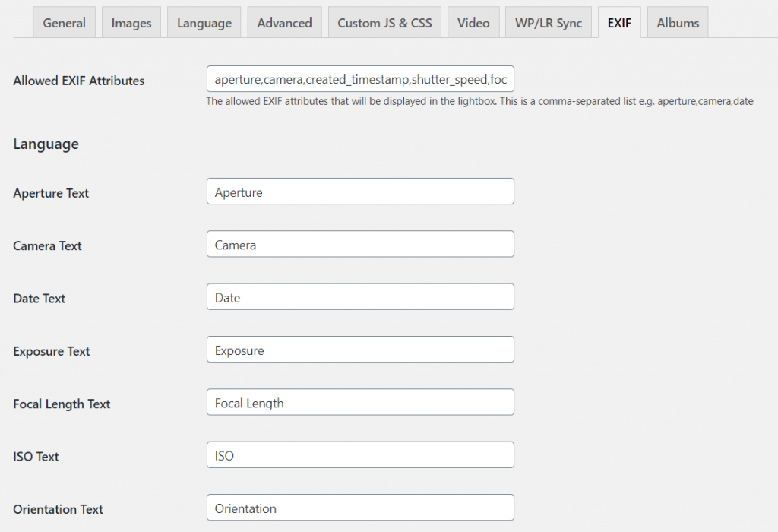
Task: Open the Images tab
Action: click(x=131, y=23)
